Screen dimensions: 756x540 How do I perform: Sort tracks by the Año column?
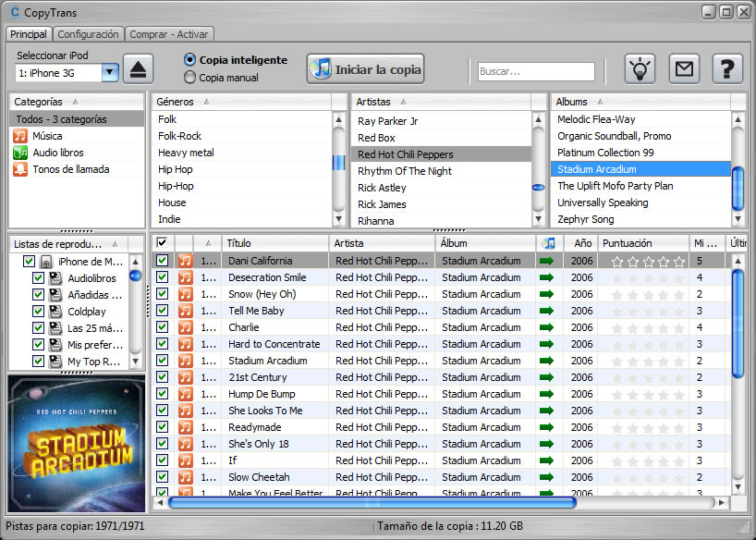580,243
